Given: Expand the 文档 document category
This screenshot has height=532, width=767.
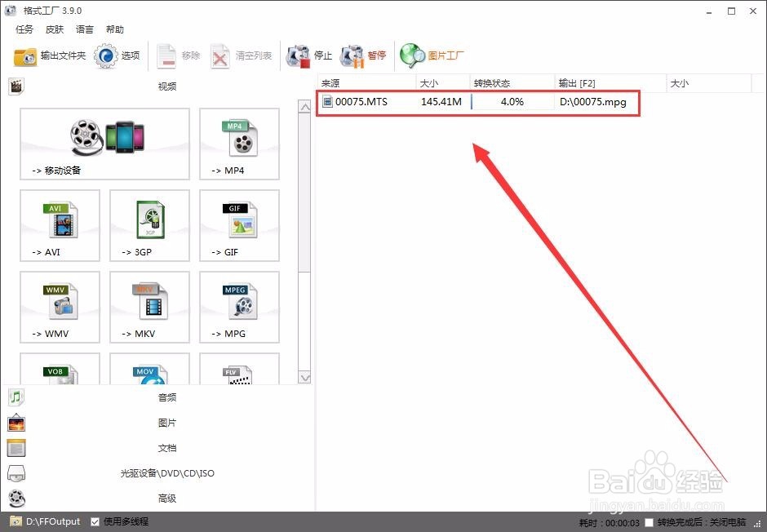Looking at the screenshot, I should click(x=166, y=448).
